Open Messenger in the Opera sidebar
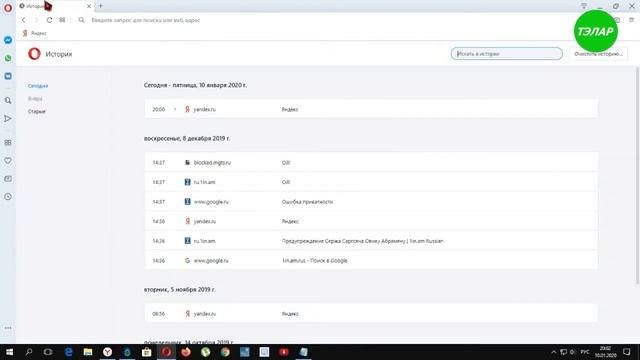 point(8,40)
